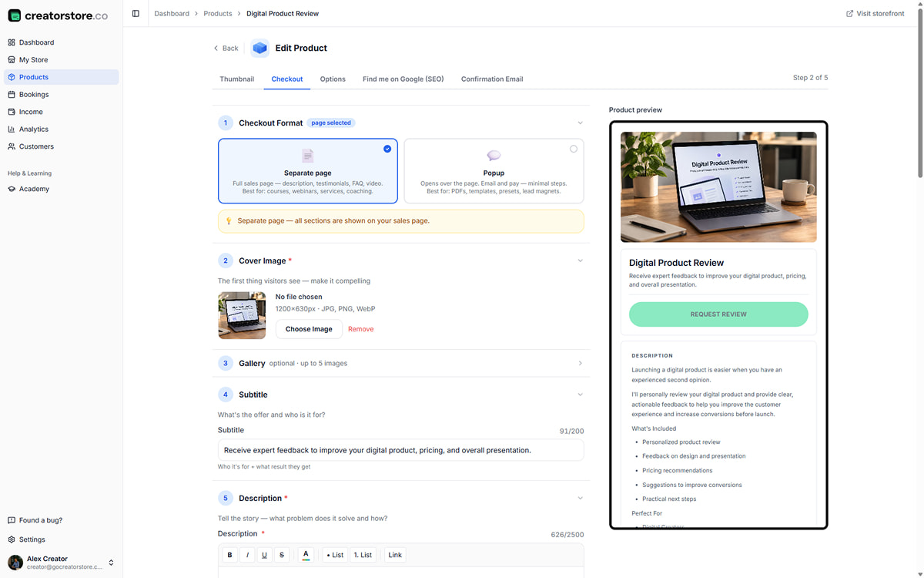
Task: Click the "No file chosen" text
Action: tap(299, 297)
